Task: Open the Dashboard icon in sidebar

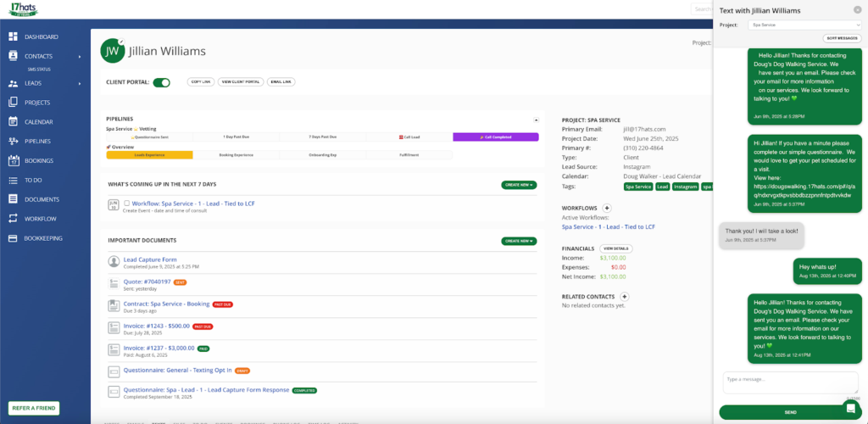Action: 14,37
